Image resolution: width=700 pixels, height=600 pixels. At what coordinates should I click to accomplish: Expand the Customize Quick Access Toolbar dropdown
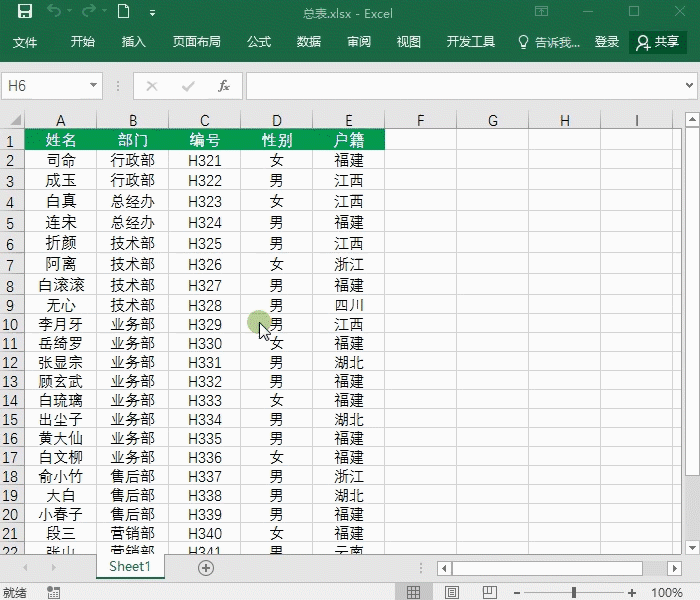coord(152,13)
